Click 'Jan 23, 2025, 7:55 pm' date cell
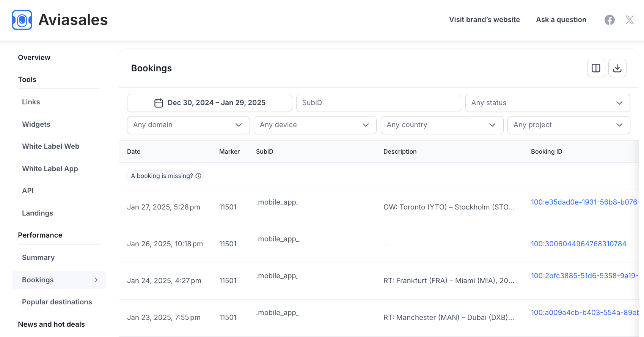Image resolution: width=644 pixels, height=337 pixels. (x=164, y=317)
